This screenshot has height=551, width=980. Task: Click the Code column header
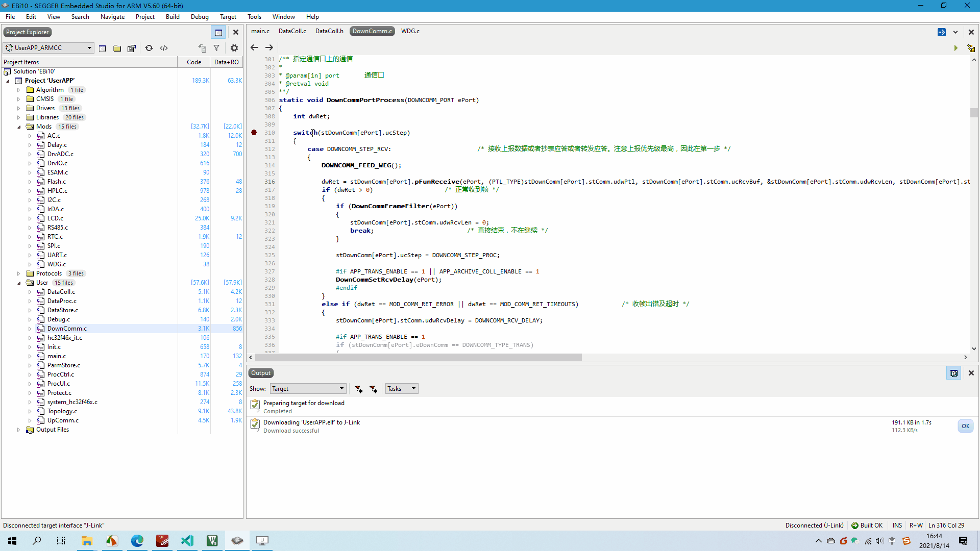pyautogui.click(x=194, y=62)
